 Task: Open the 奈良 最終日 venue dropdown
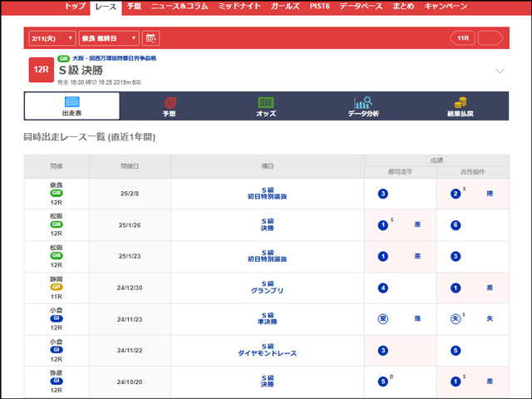(109, 38)
